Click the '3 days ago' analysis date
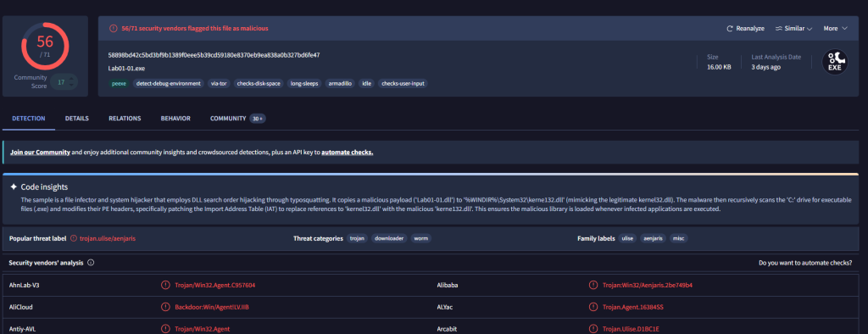 point(766,67)
